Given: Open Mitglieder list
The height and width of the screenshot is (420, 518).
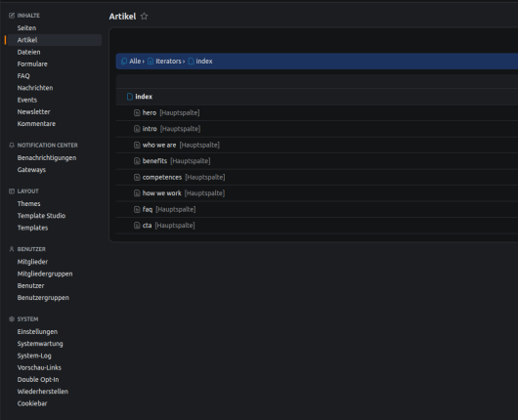Looking at the screenshot, I should [x=32, y=262].
